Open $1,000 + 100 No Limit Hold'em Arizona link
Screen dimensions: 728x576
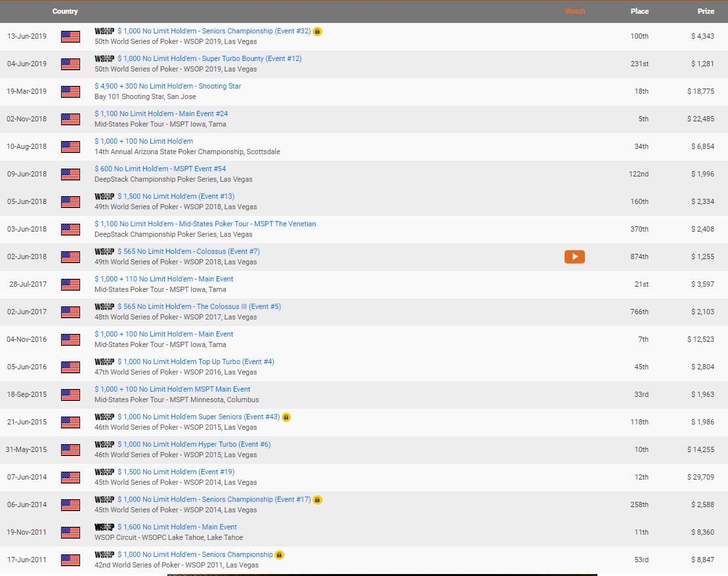pyautogui.click(x=144, y=141)
